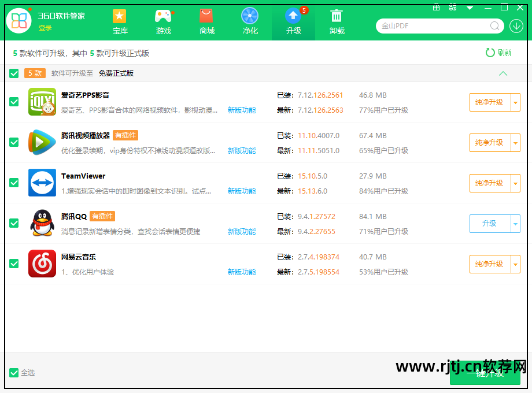Open upgrade dropdown arrow for 腾讯视频播放器
532x393 pixels.
[516, 143]
